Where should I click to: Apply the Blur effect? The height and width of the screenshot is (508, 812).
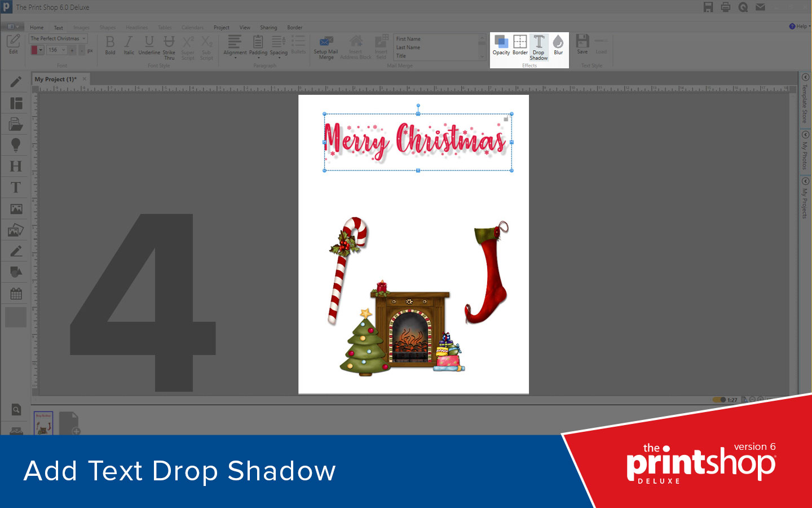(558, 45)
